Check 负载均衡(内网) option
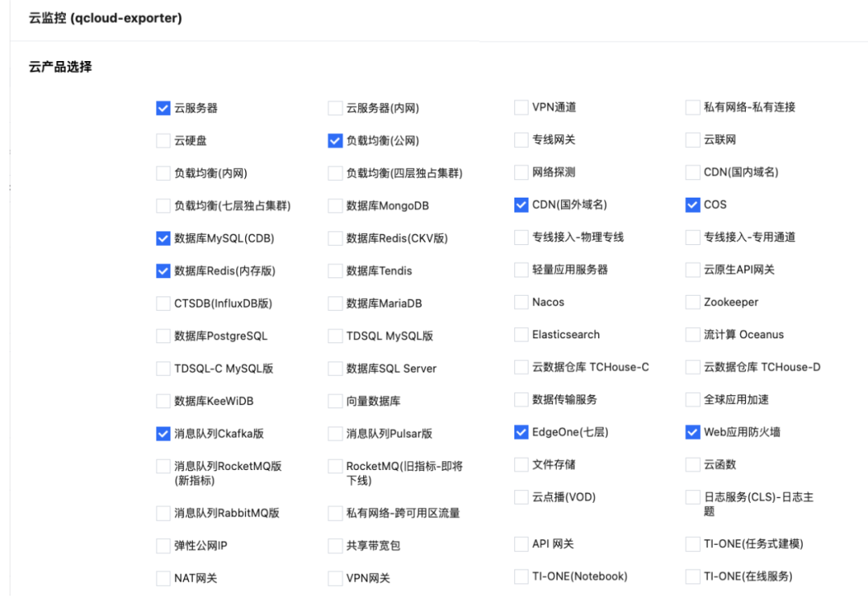The width and height of the screenshot is (868, 597). (x=162, y=174)
